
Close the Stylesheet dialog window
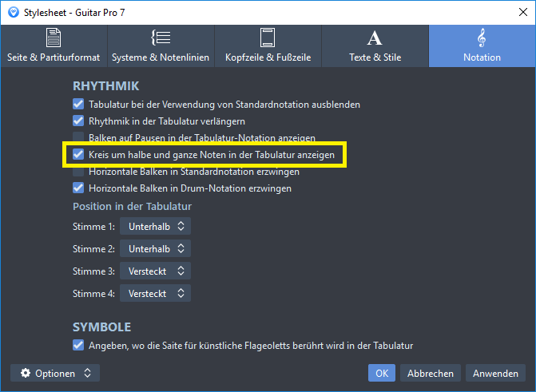(523, 12)
